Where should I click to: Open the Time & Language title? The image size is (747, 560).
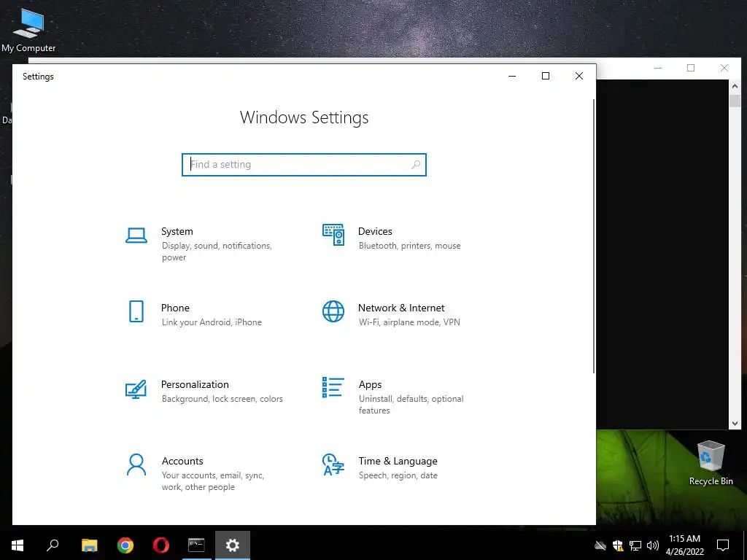(398, 461)
